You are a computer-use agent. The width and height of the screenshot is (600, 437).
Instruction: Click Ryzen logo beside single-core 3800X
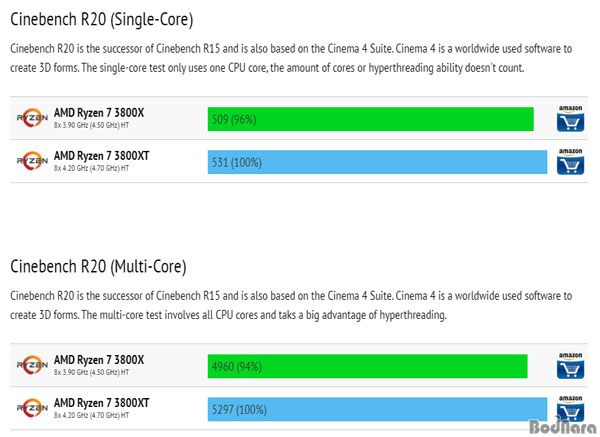[x=32, y=118]
